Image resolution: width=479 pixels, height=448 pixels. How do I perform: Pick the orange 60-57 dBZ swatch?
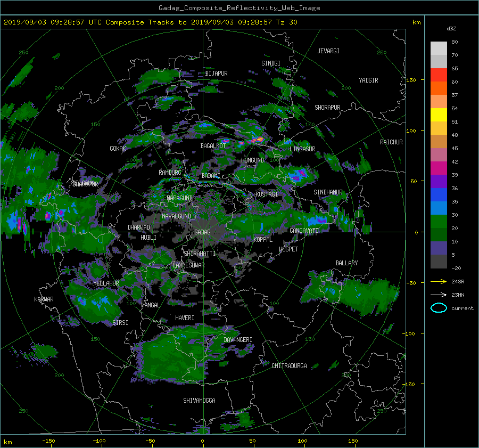[x=439, y=88]
